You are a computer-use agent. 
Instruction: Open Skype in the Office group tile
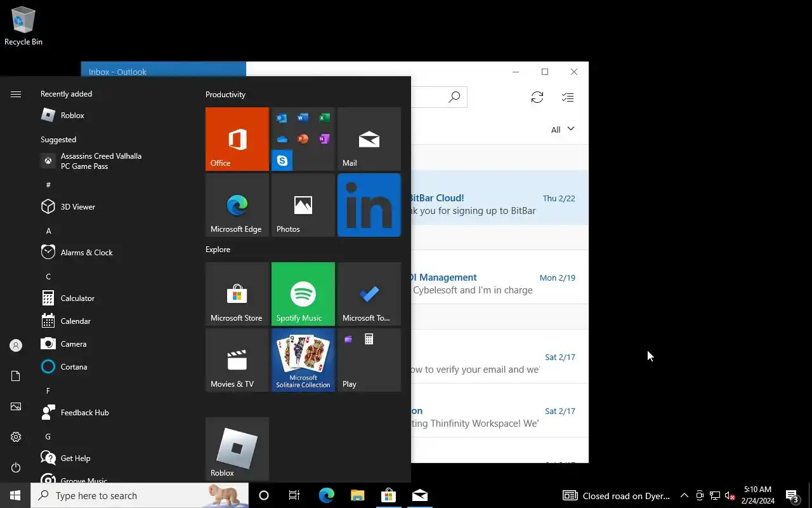coord(282,161)
